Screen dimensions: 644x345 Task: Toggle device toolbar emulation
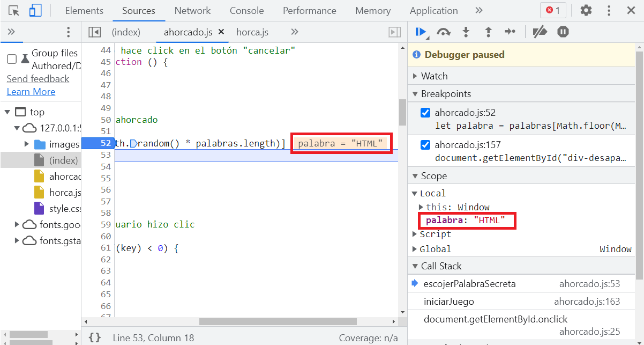coord(35,11)
